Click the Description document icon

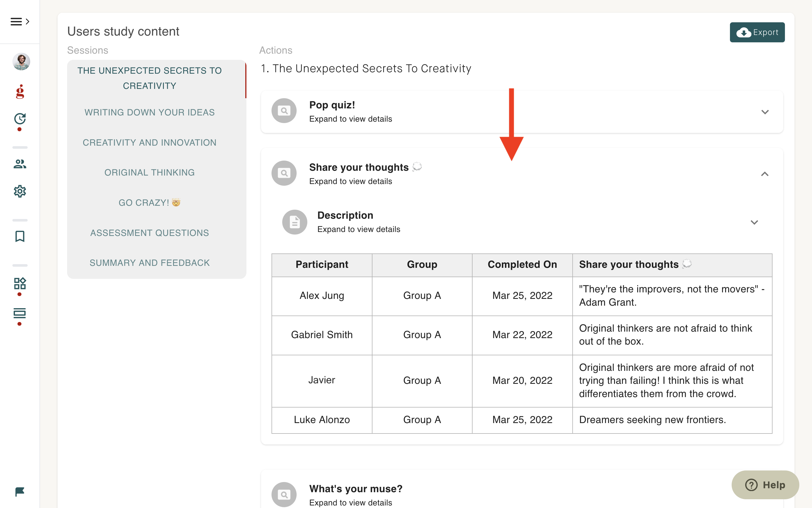pos(295,222)
